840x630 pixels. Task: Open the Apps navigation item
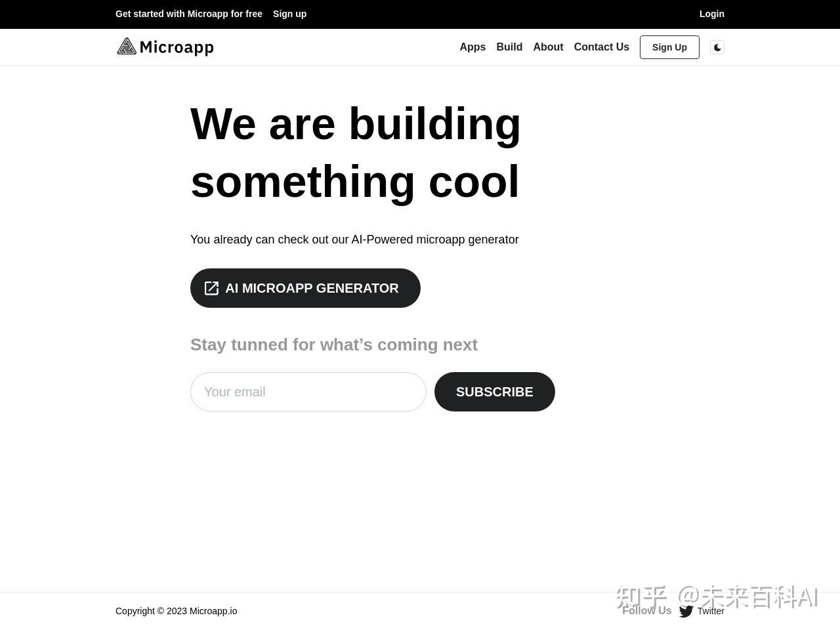click(472, 47)
